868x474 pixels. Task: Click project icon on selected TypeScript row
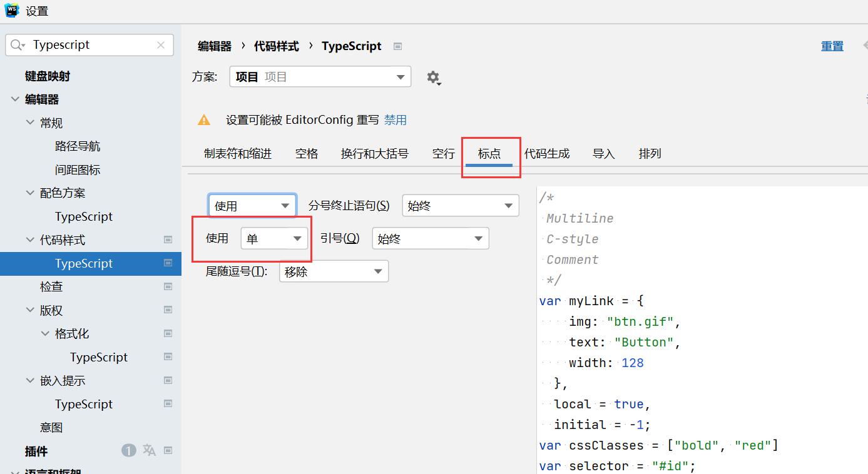168,263
